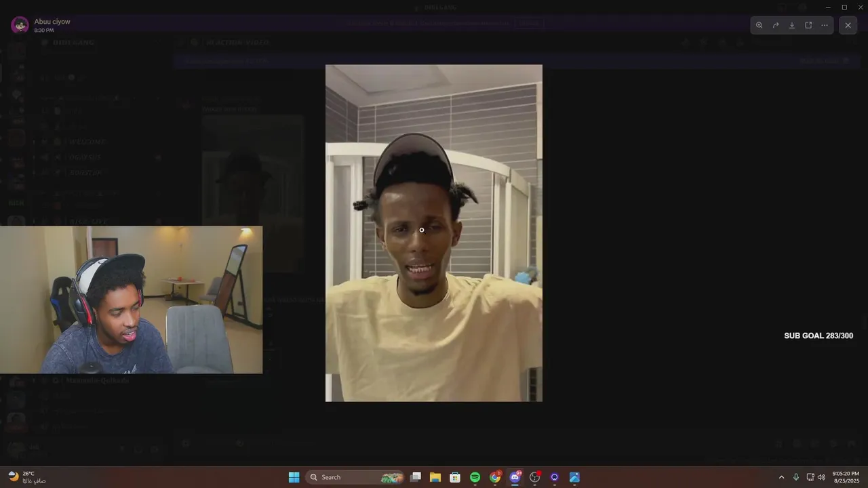Open the weather widget showing 26°C
This screenshot has width=868, height=488.
pyautogui.click(x=27, y=477)
